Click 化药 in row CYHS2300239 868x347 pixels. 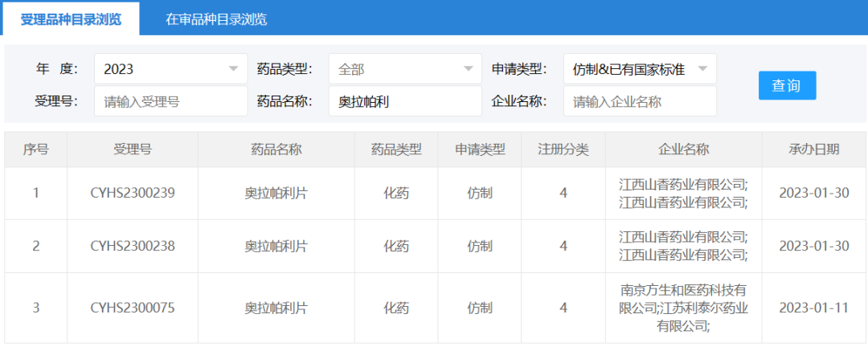click(396, 193)
